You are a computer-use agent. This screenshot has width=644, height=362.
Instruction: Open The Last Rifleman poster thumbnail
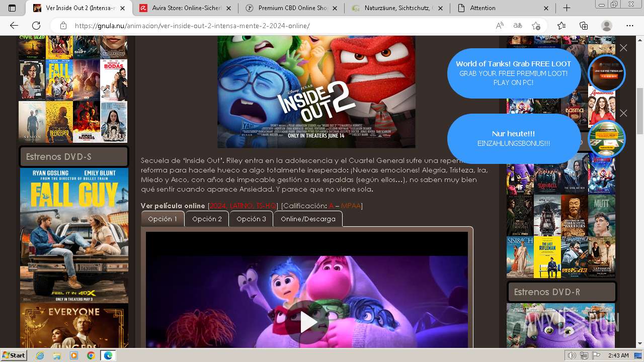pyautogui.click(x=547, y=257)
